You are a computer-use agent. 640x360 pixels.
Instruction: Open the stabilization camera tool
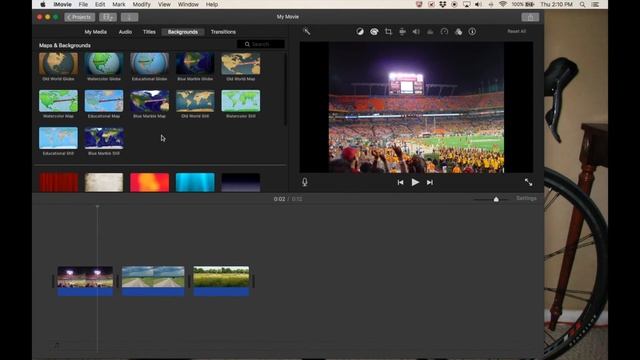point(402,31)
